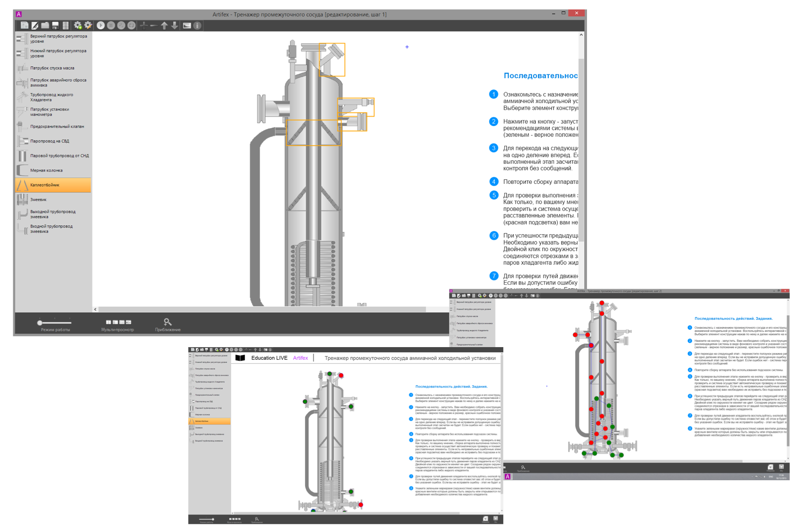The height and width of the screenshot is (531, 812).
Task: Select 'Паропровод на СВД' element
Action: click(53, 141)
